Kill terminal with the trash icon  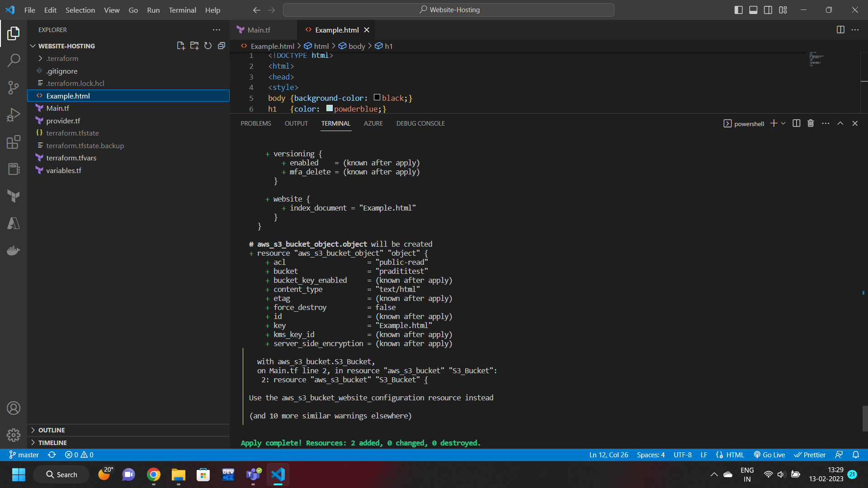811,123
